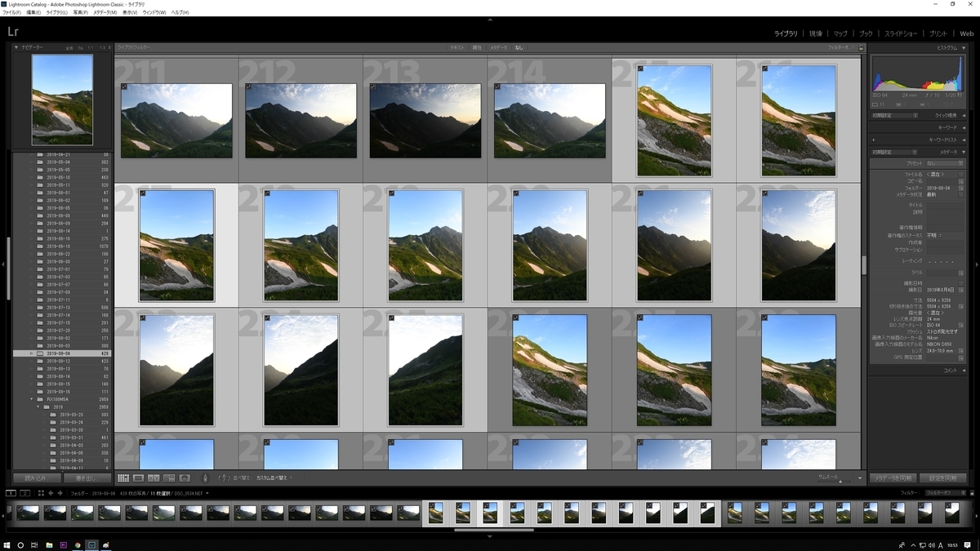Open the Windows Start menu
This screenshot has height=551, width=980.
coord(7,545)
